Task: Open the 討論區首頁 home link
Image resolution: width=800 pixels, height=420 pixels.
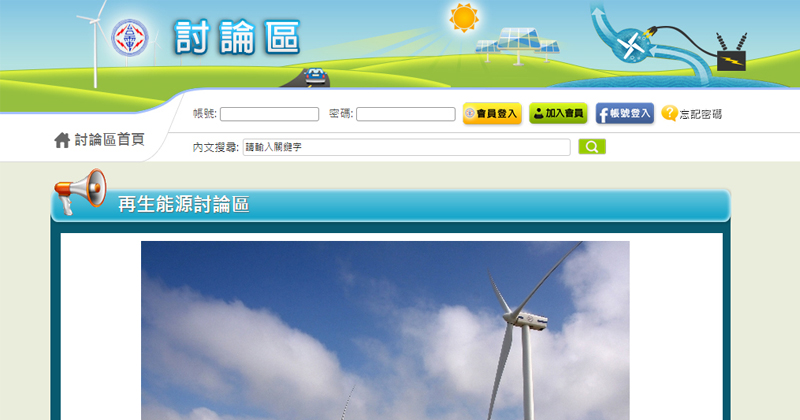Action: (110, 139)
